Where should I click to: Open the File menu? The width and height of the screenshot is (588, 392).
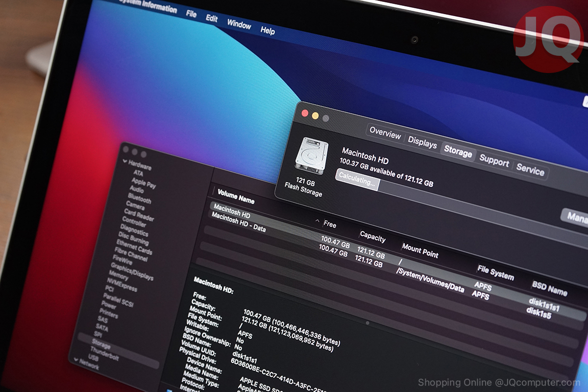pos(191,14)
